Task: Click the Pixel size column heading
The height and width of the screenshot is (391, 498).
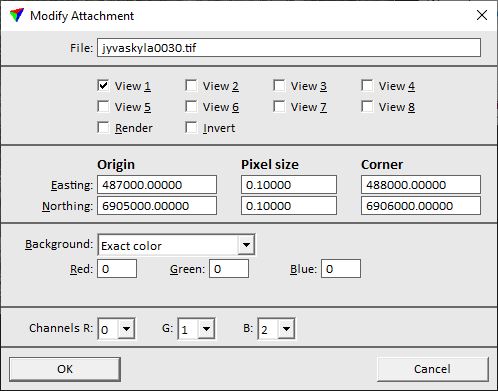Action: click(270, 165)
